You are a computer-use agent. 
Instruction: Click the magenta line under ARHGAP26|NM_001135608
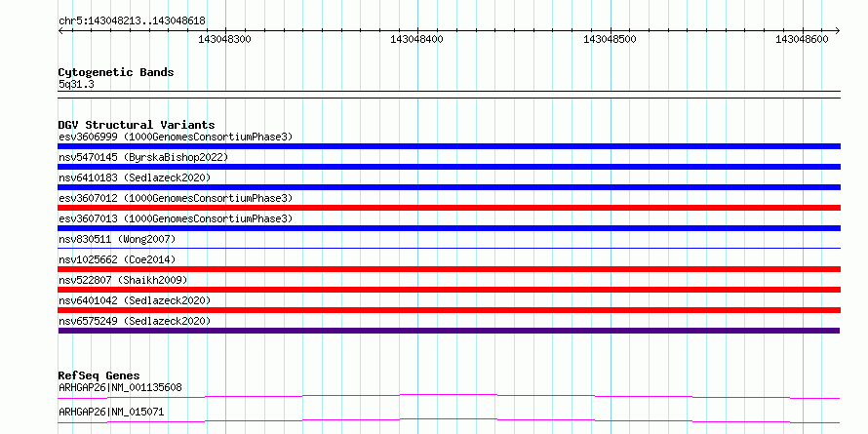[x=449, y=396]
